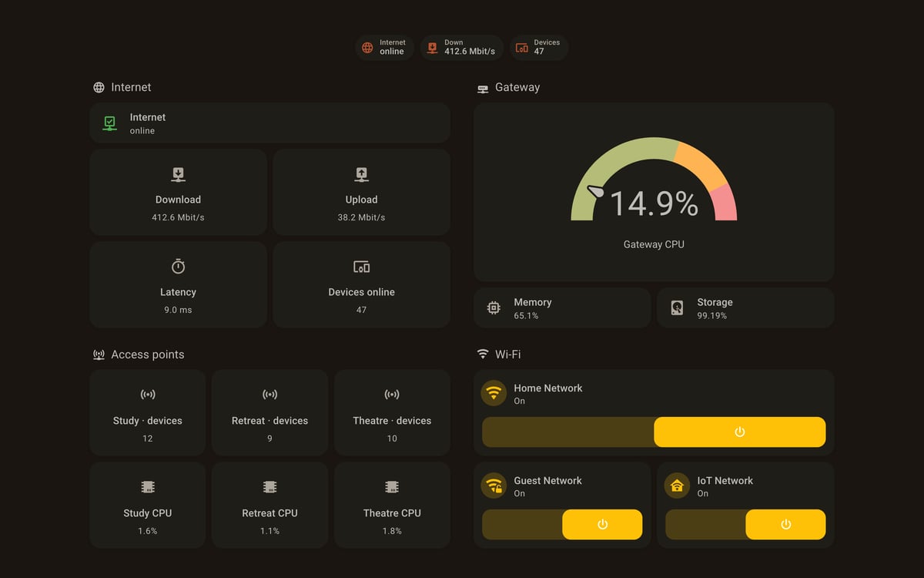Click the Storage disk icon
Image resolution: width=924 pixels, height=578 pixels.
[x=677, y=308]
